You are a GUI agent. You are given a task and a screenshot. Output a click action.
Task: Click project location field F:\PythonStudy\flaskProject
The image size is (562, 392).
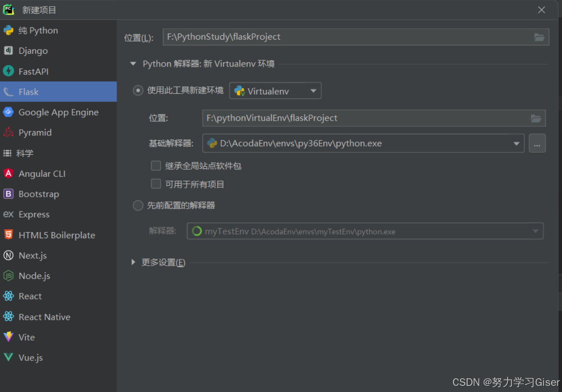(x=356, y=37)
